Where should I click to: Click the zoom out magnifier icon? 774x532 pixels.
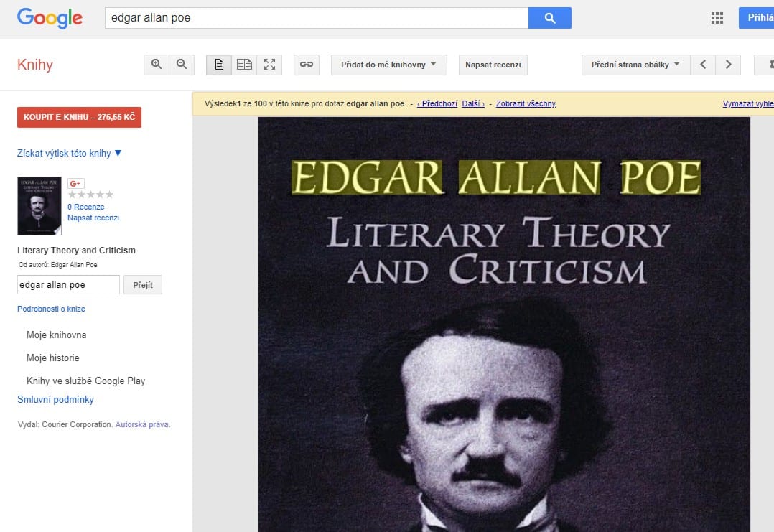point(182,65)
